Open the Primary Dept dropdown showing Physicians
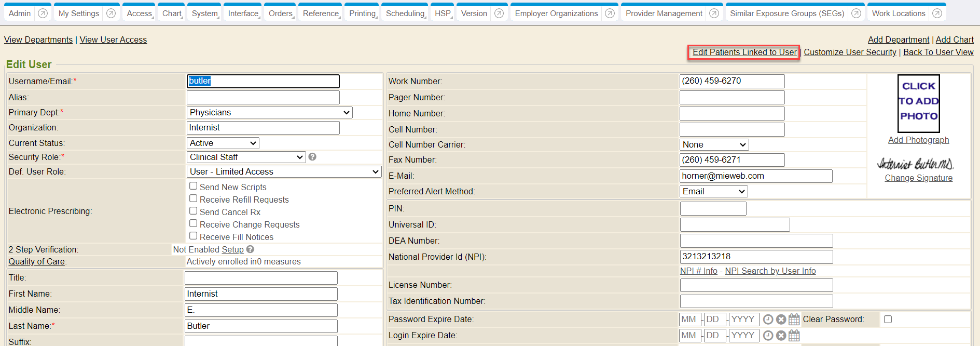 (269, 113)
